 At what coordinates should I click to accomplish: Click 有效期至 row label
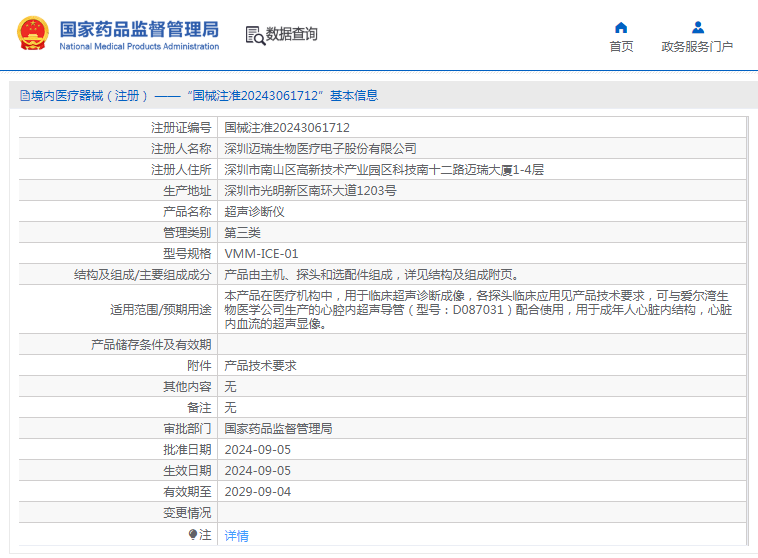coord(188,492)
